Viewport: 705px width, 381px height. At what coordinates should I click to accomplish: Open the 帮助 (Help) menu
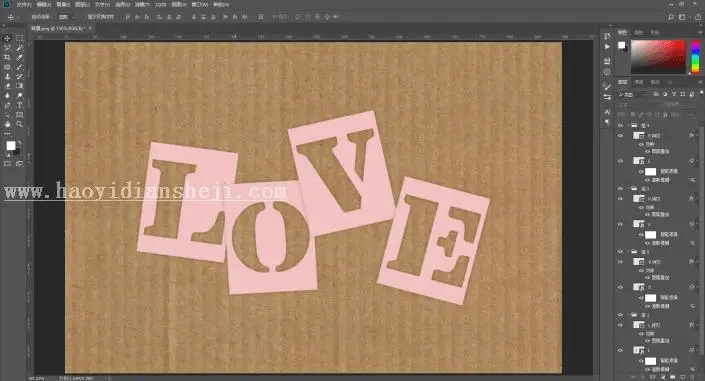point(221,4)
